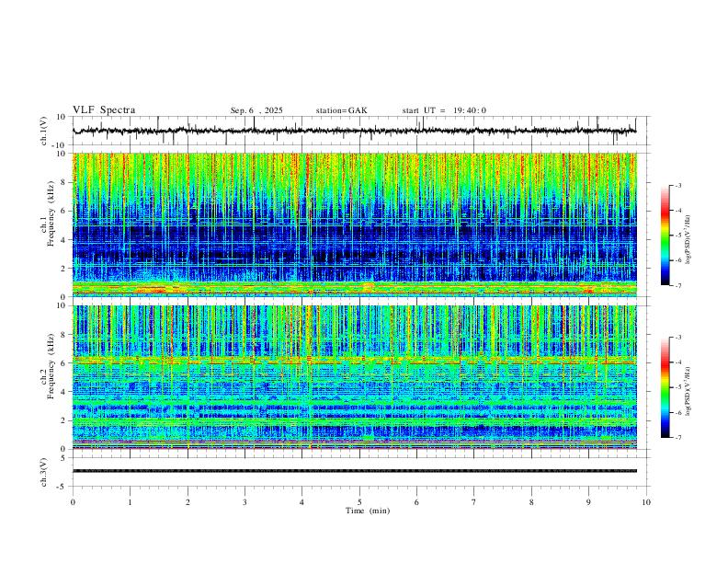Click time axis tick label "6"
This screenshot has width=728, height=563.
click(416, 502)
